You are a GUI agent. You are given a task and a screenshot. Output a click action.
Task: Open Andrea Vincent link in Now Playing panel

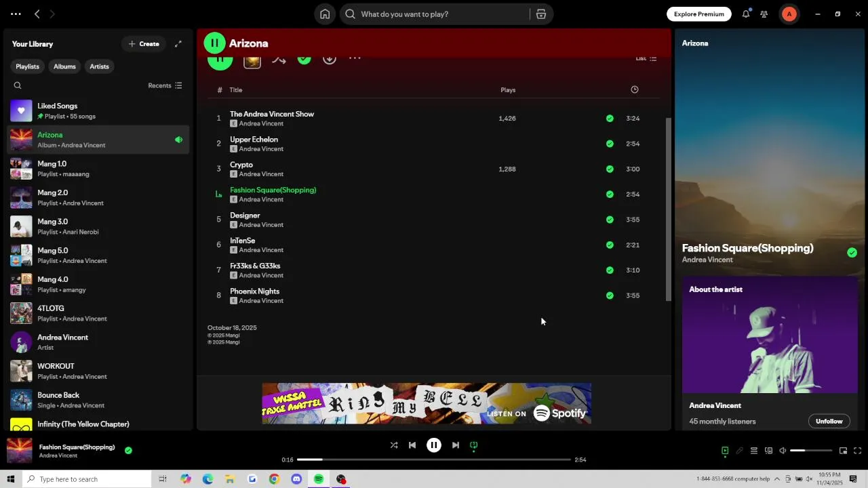(x=707, y=260)
